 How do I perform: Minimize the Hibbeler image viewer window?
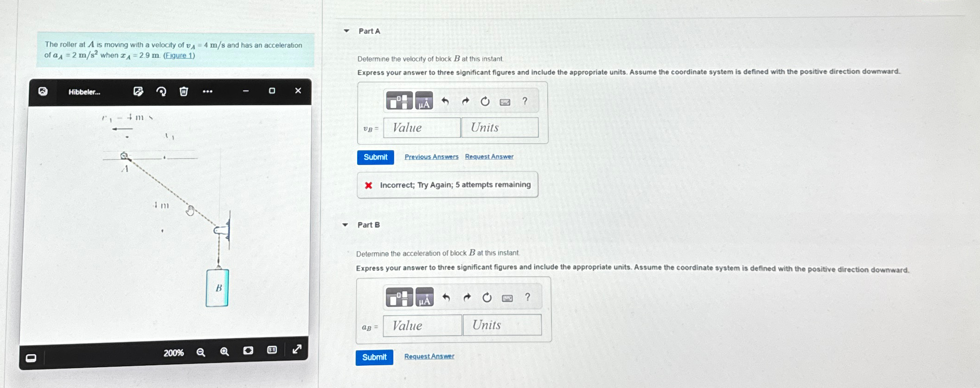tap(246, 91)
